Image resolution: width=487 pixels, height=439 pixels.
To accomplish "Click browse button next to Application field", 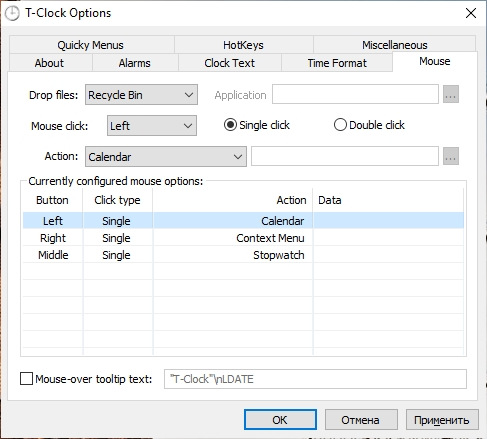I will pos(451,94).
